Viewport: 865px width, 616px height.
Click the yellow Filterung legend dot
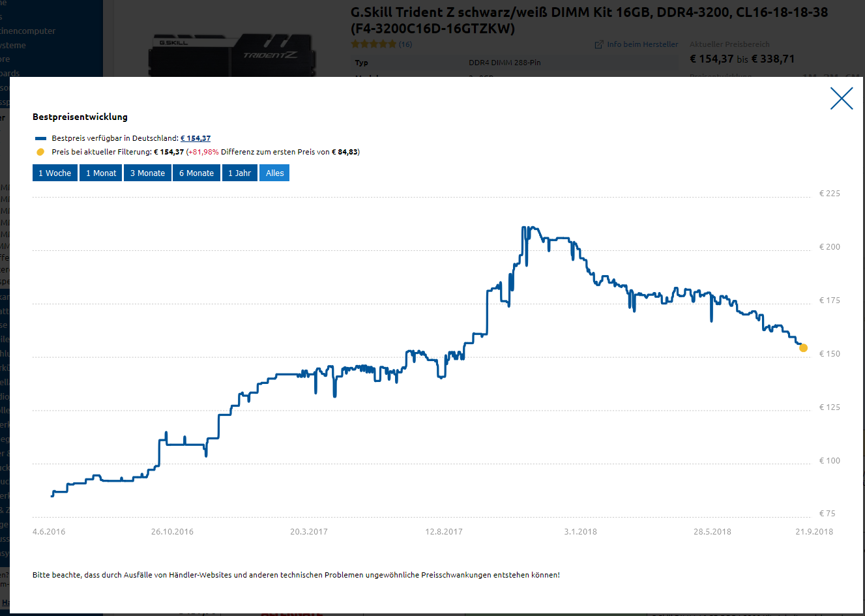pos(40,152)
